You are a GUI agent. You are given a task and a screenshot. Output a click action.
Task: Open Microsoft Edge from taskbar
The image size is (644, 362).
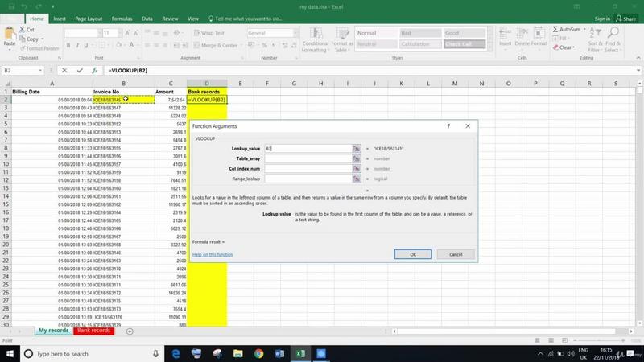pyautogui.click(x=175, y=353)
